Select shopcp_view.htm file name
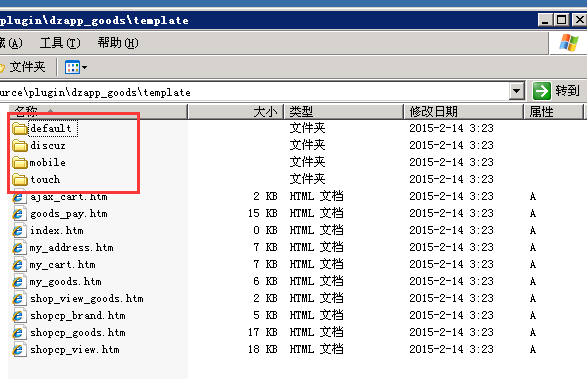This screenshot has width=587, height=379. click(75, 350)
